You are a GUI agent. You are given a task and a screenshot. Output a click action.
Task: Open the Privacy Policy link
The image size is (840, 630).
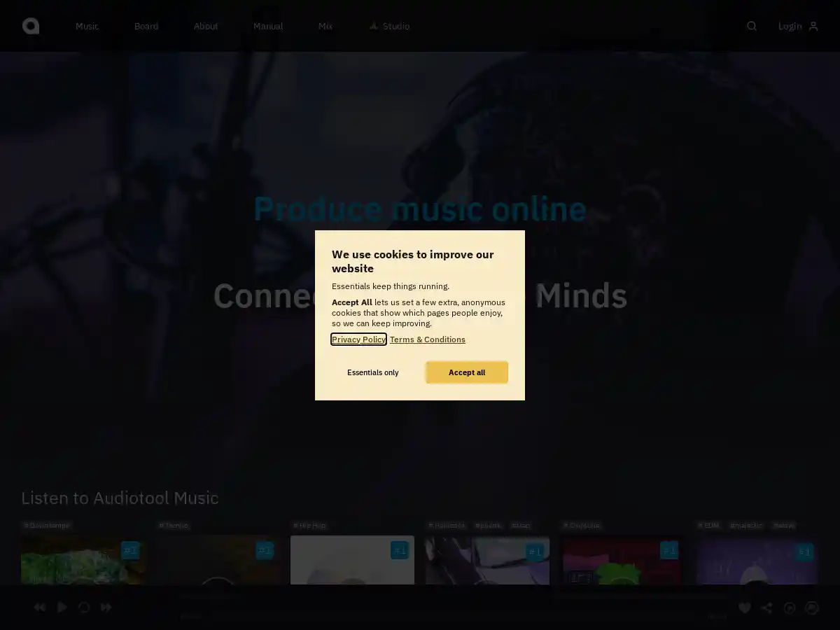coord(358,339)
